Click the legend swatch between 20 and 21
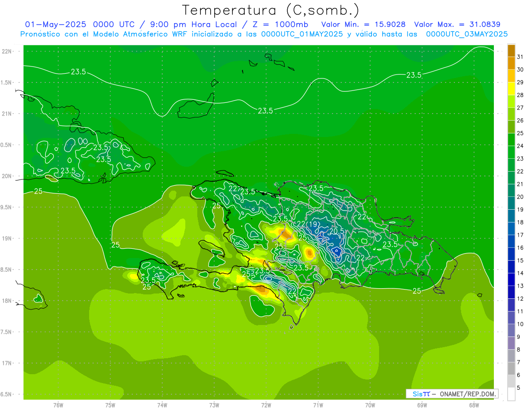This screenshot has height=411, width=532. 511,191
